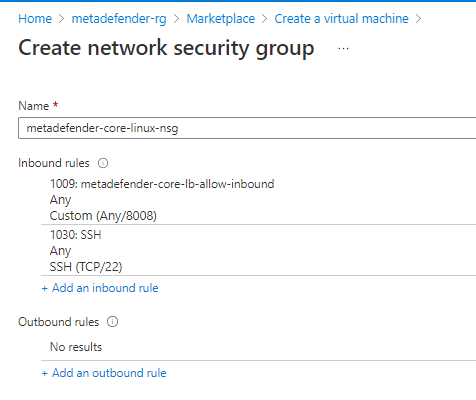This screenshot has width=476, height=400.
Task: Open the ellipsis more options menu
Action: pyautogui.click(x=343, y=49)
